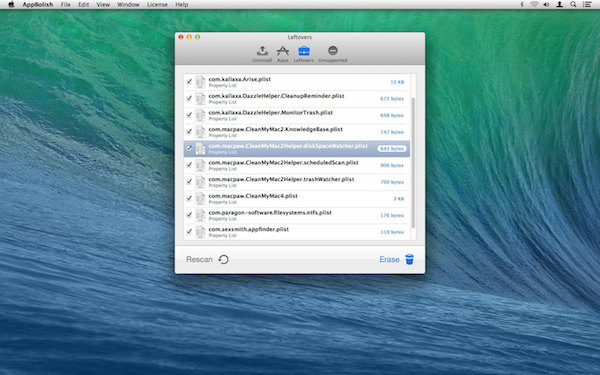Click file icon of trashWatcher.plist
Screen dimensions: 600x375
tap(200, 182)
